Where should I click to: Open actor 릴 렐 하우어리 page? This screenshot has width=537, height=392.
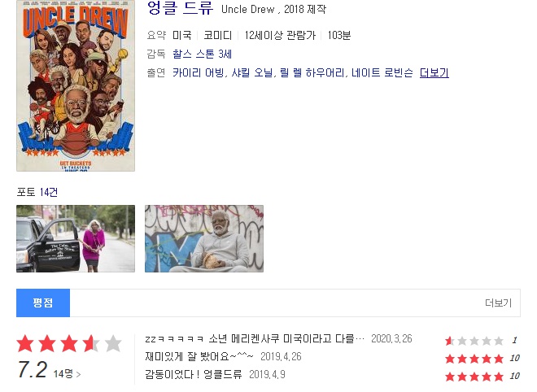pyautogui.click(x=312, y=72)
